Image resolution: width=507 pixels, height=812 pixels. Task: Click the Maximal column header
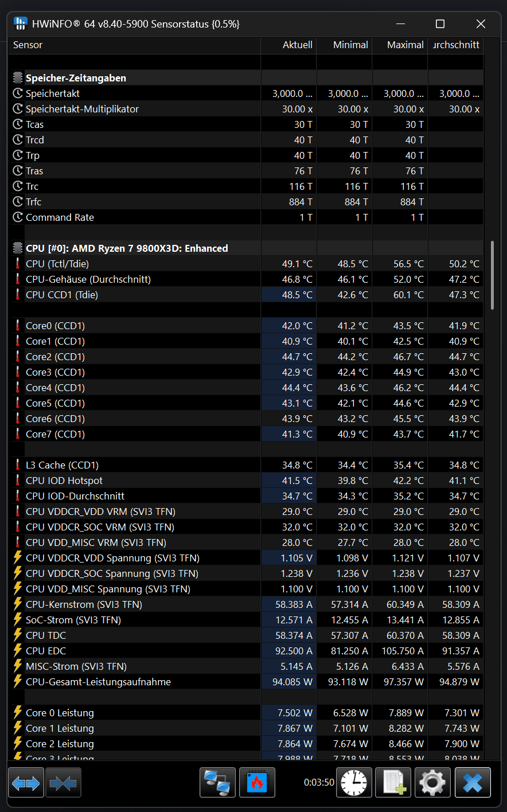[405, 45]
